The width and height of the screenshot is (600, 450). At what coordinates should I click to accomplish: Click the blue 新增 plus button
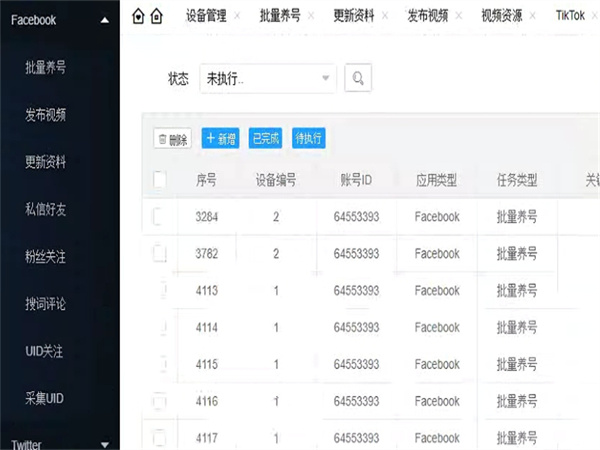(x=220, y=139)
